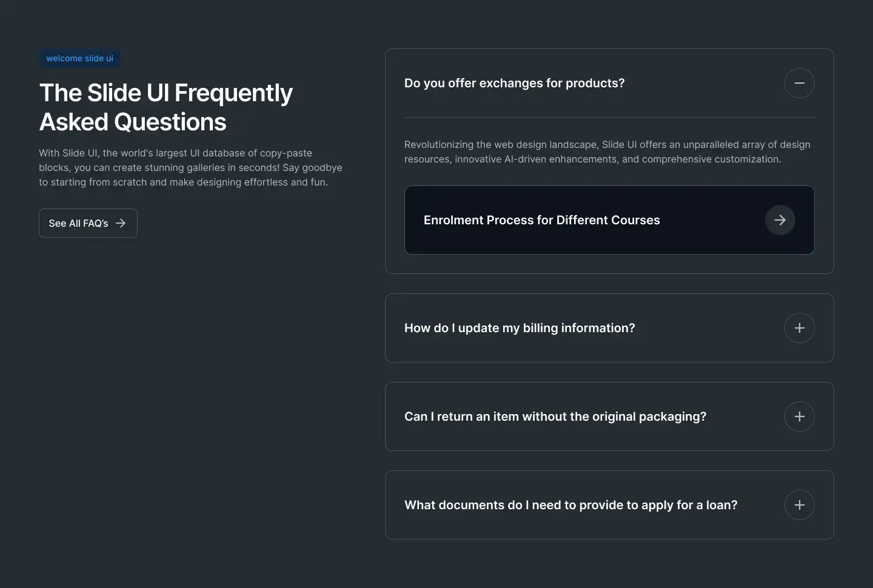Click the 'Revolutionizing the web design landscape' answer text

tap(607, 152)
